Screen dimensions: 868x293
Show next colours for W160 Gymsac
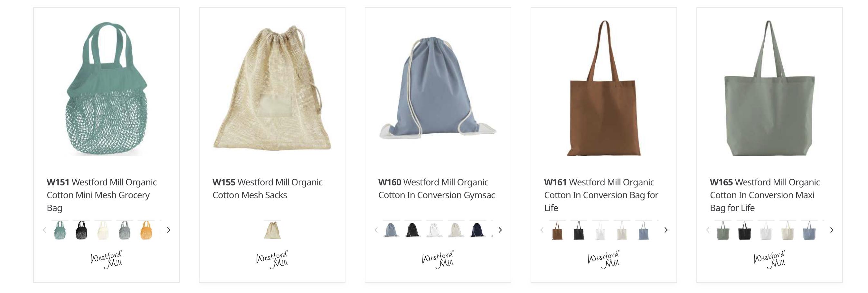(x=500, y=230)
